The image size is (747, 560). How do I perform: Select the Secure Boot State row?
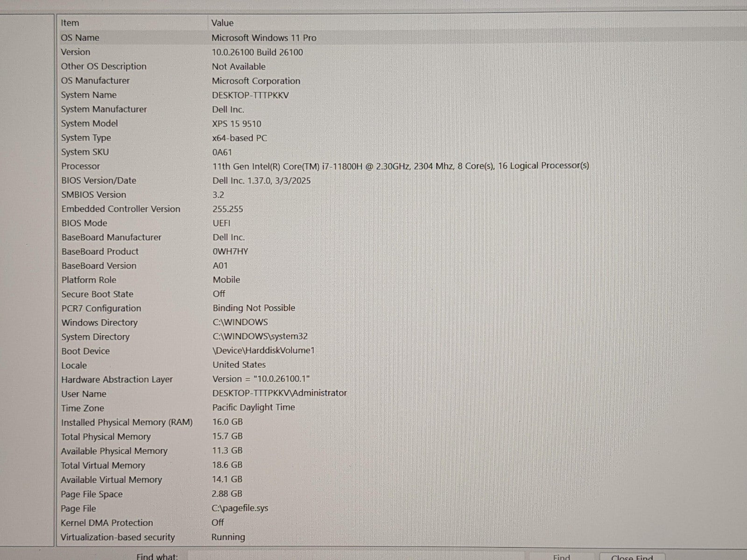[x=98, y=294]
